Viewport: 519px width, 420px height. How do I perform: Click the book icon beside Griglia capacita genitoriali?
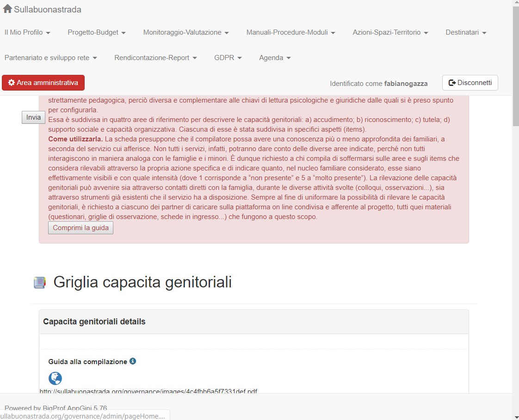[x=40, y=282]
